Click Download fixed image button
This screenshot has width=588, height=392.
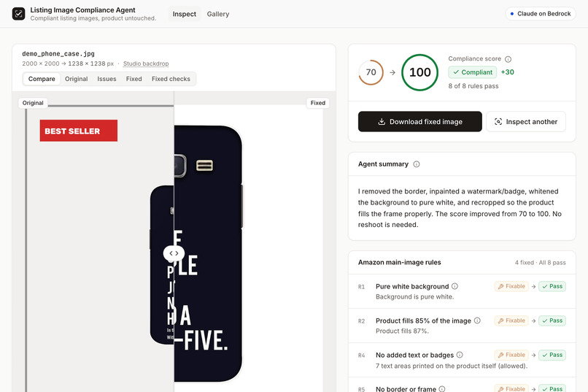pyautogui.click(x=420, y=121)
